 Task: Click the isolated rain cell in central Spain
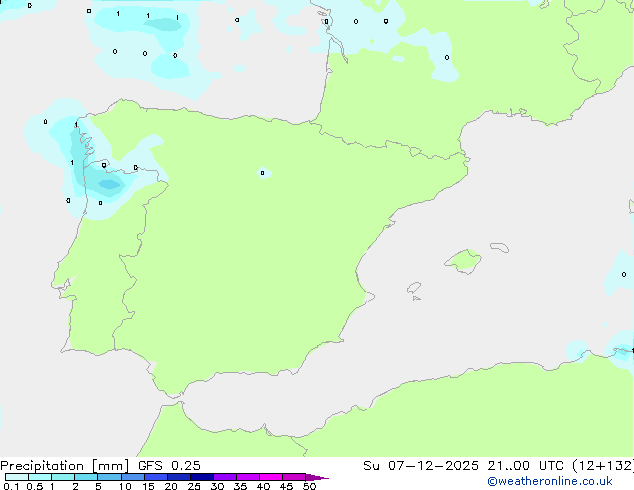click(264, 173)
